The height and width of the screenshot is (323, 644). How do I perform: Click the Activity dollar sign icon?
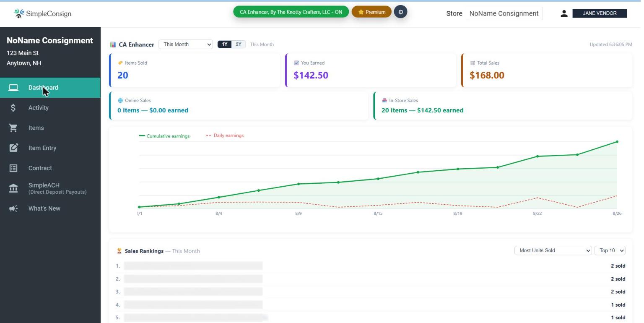click(13, 108)
